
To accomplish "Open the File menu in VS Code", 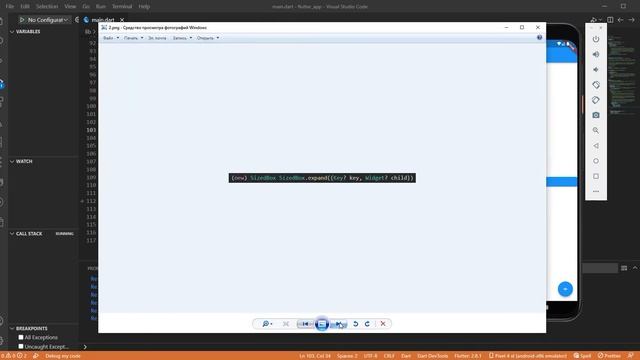I will click(10, 7).
